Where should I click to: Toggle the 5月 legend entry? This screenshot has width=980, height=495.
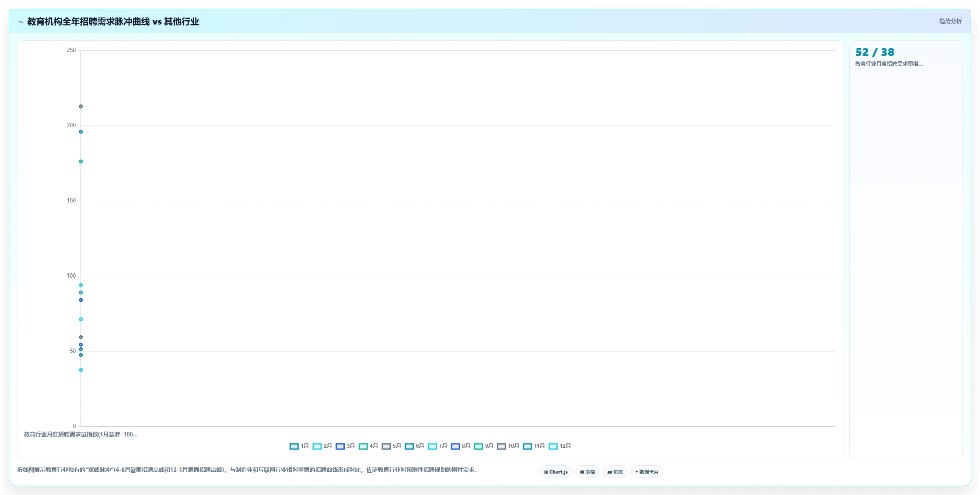pos(391,446)
